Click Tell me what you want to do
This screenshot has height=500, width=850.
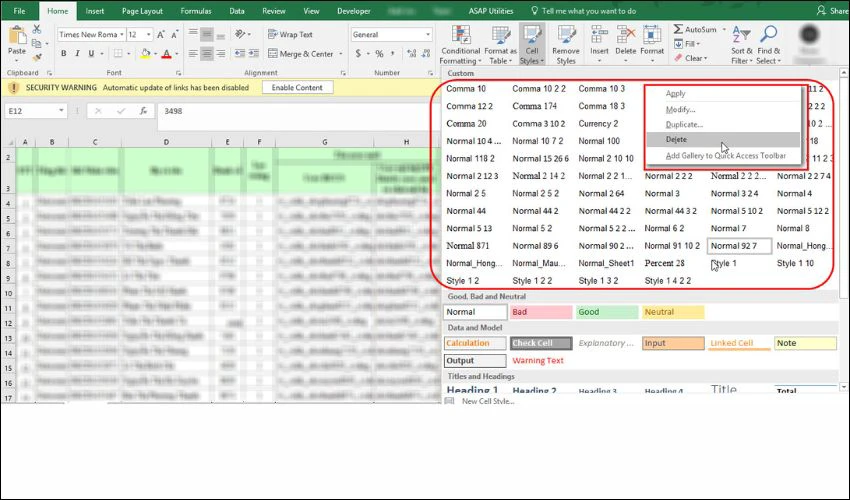point(583,11)
